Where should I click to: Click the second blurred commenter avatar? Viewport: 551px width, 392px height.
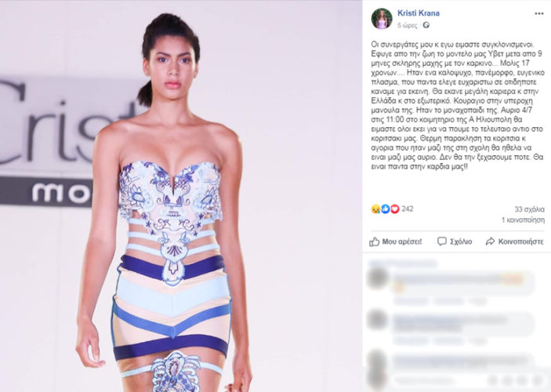pyautogui.click(x=378, y=320)
